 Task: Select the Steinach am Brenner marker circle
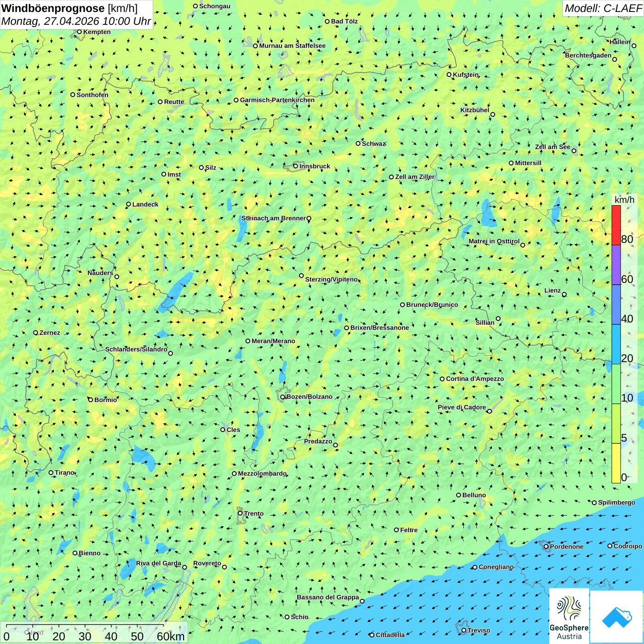click(309, 218)
